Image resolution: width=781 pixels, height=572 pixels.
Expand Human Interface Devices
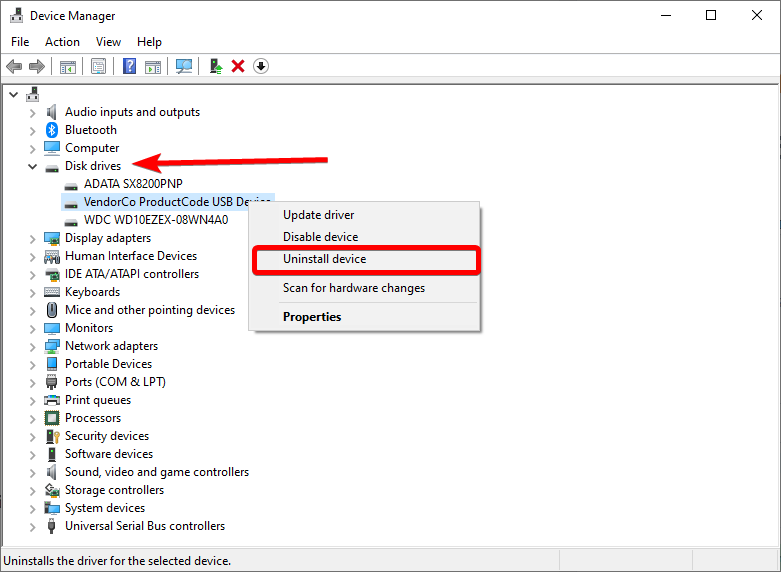click(x=32, y=257)
